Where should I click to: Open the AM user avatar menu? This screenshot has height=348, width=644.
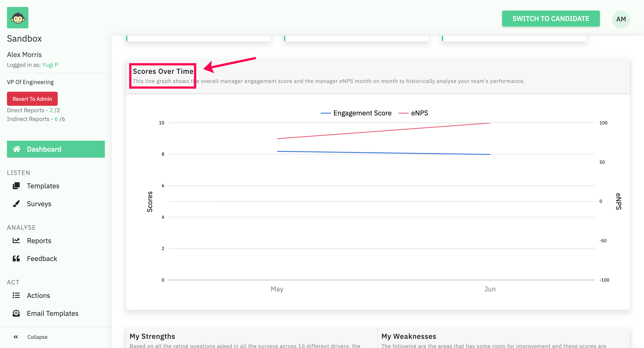(x=621, y=19)
